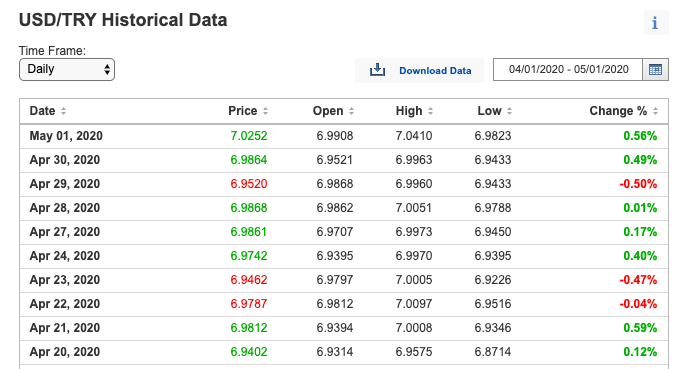Click the high value 7.0097

point(414,304)
